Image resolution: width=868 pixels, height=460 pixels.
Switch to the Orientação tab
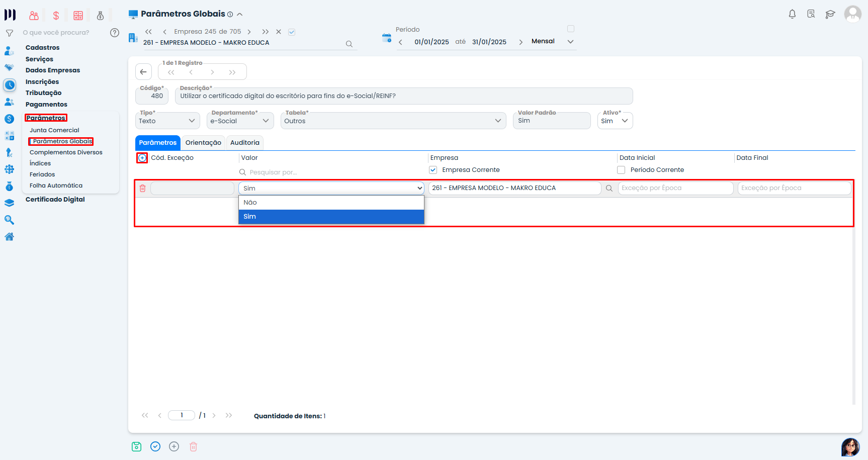pyautogui.click(x=203, y=143)
